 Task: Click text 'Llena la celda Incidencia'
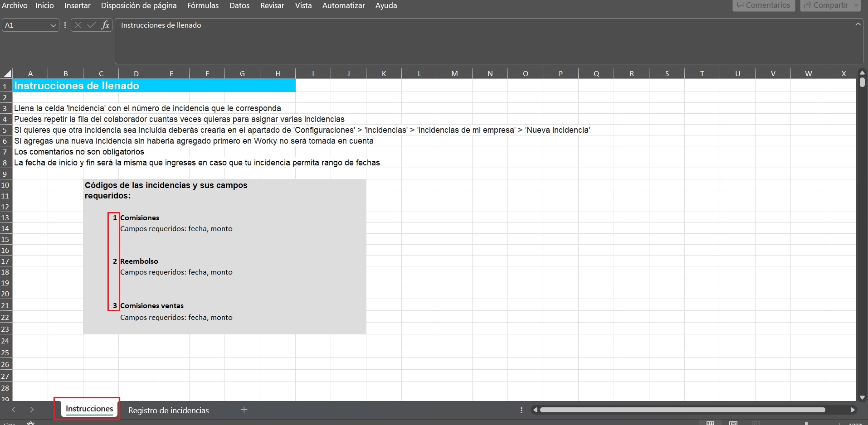click(147, 108)
